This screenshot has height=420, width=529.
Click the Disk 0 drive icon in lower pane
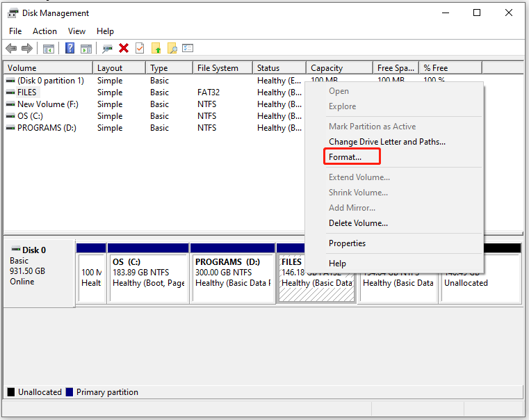(x=16, y=250)
